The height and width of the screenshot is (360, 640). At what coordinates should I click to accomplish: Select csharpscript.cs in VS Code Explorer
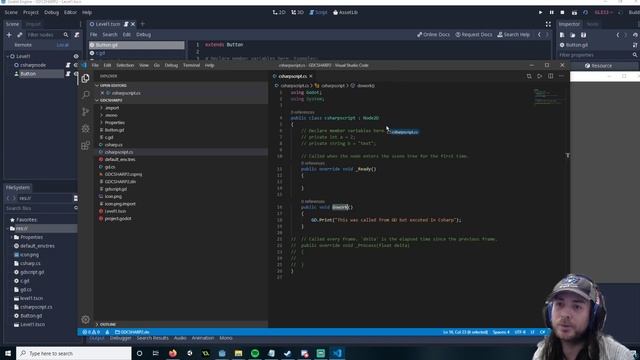click(181, 152)
